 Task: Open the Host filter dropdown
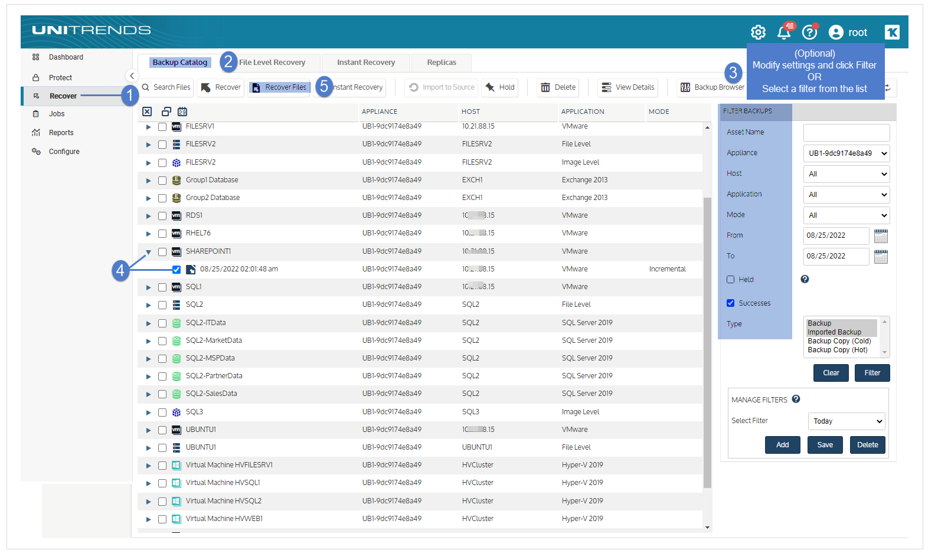click(847, 174)
